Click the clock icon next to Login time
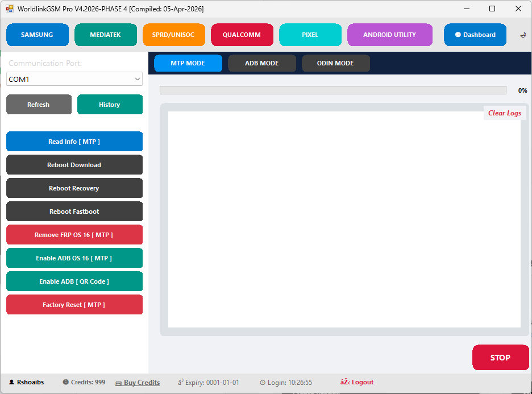 tap(263, 382)
